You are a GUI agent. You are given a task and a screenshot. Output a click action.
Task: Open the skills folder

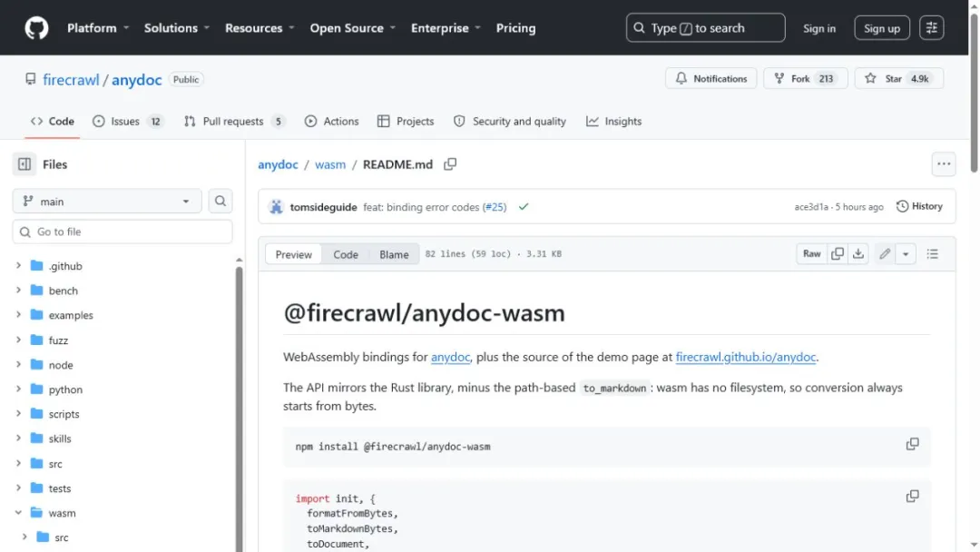60,439
